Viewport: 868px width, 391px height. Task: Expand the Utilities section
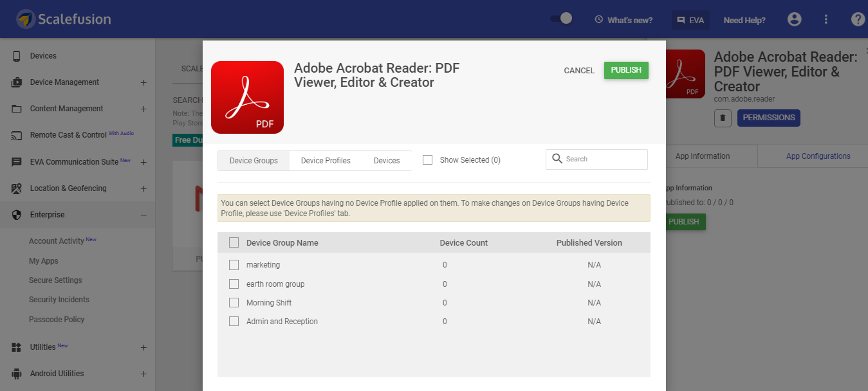[x=143, y=347]
